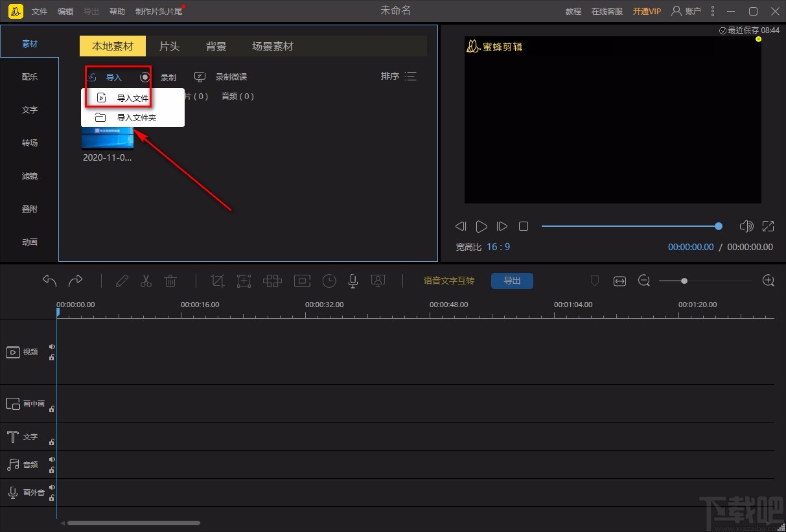Image resolution: width=786 pixels, height=532 pixels.
Task: Open the 排序 sort dropdown
Action: coord(399,76)
